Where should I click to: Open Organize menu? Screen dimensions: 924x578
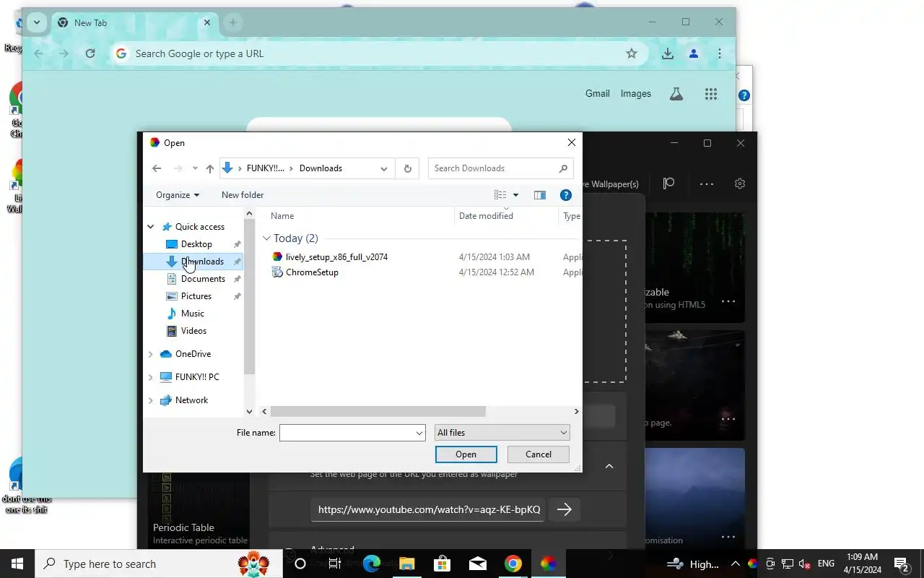[178, 195]
